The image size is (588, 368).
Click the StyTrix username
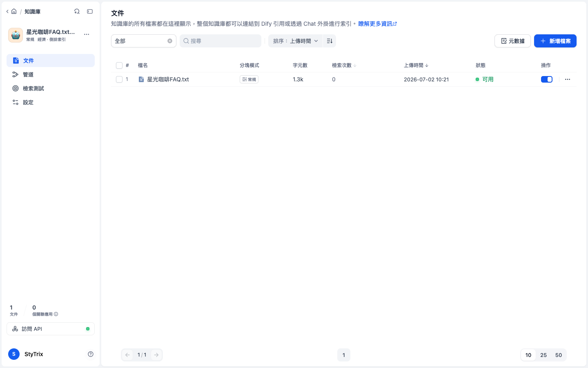33,354
